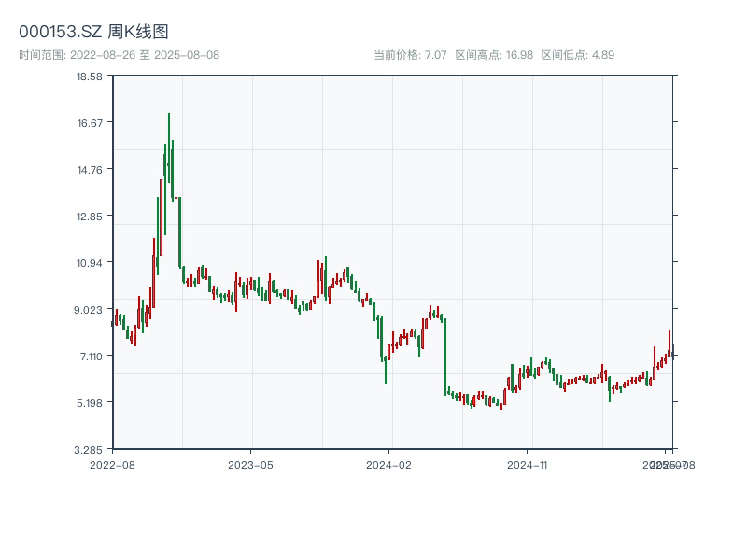Select the 2024-11 x-axis date label
The image size is (747, 560).
[528, 464]
